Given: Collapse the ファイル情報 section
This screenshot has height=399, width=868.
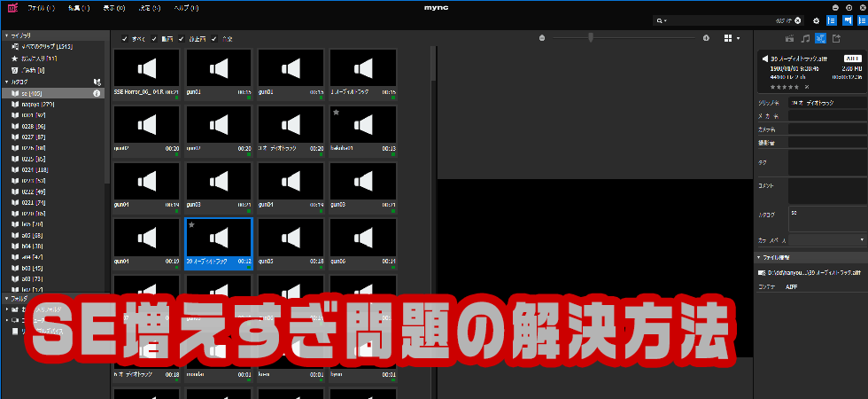Looking at the screenshot, I should 759,258.
